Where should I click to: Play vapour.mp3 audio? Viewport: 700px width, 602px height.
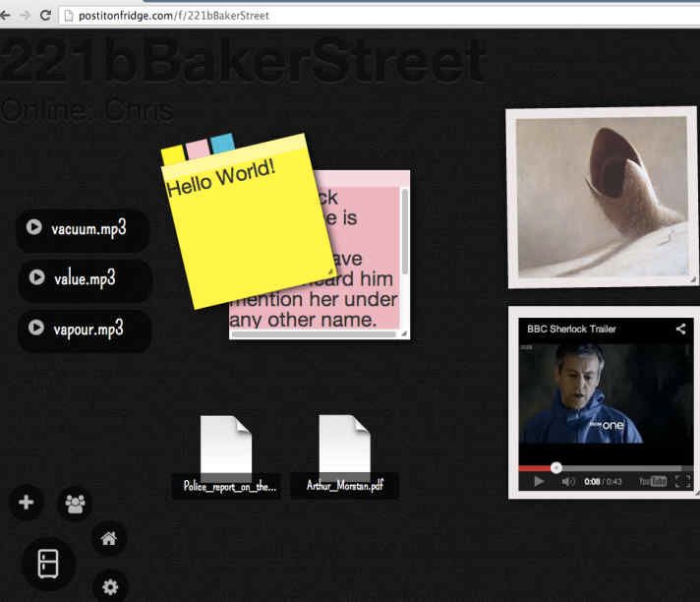36,329
